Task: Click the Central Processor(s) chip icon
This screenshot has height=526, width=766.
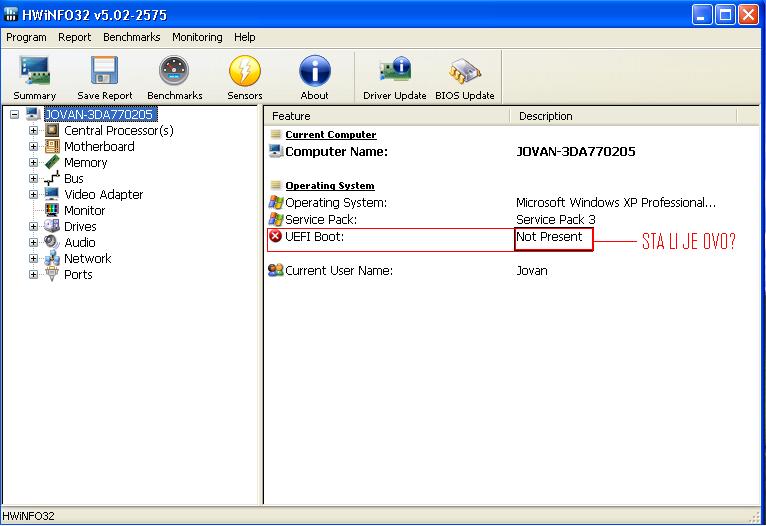Action: 52,130
